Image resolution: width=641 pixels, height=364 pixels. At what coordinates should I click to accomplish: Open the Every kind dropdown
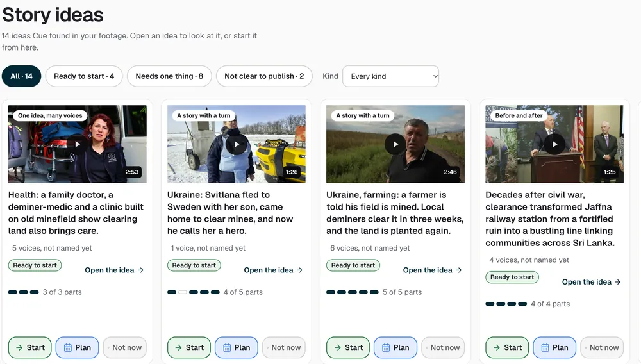click(390, 76)
